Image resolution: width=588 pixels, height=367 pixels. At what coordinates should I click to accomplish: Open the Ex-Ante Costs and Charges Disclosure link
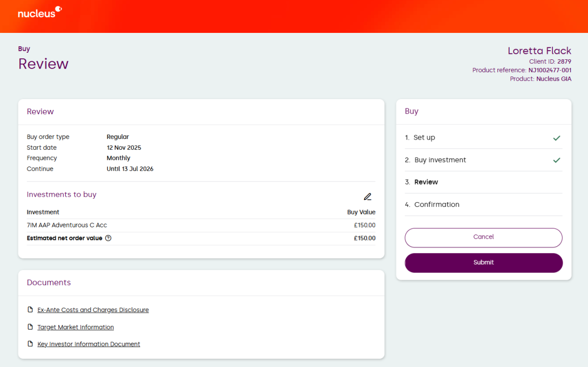[x=93, y=310]
